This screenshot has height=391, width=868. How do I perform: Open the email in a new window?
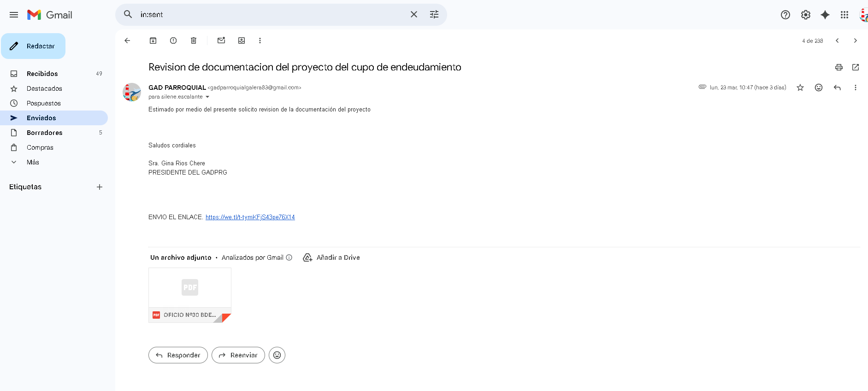tap(856, 67)
